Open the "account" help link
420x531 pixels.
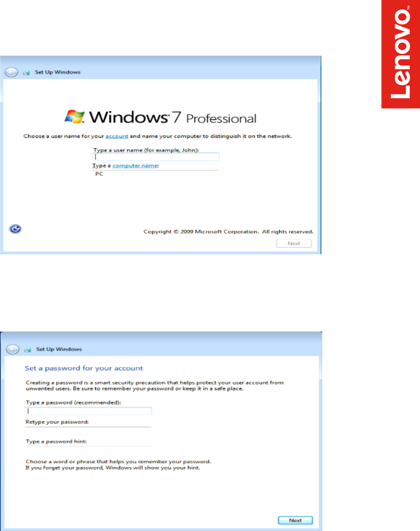click(x=117, y=136)
